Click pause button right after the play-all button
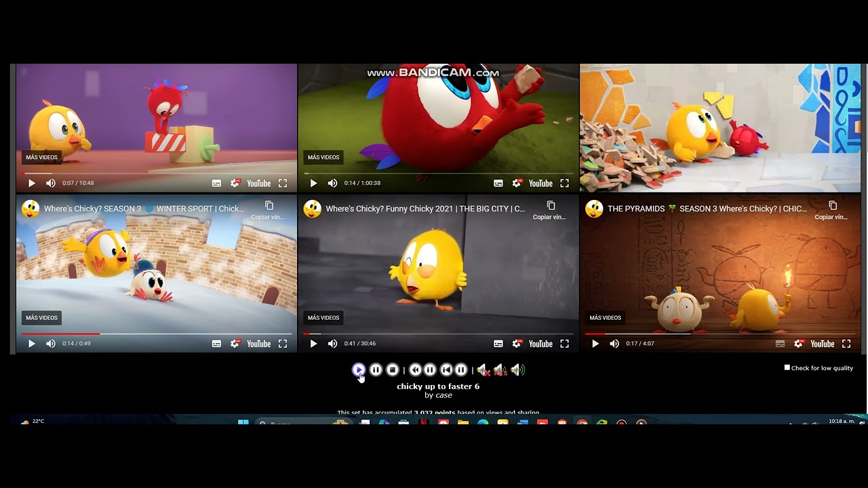 [376, 369]
